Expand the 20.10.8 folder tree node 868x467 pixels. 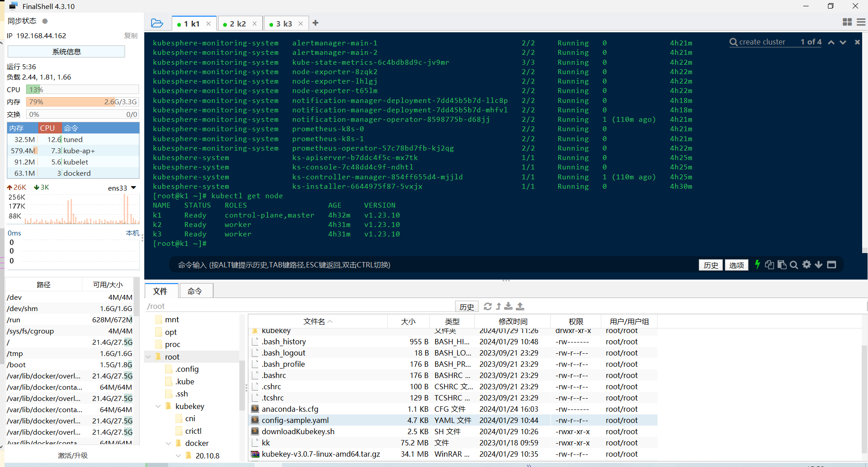coord(179,456)
